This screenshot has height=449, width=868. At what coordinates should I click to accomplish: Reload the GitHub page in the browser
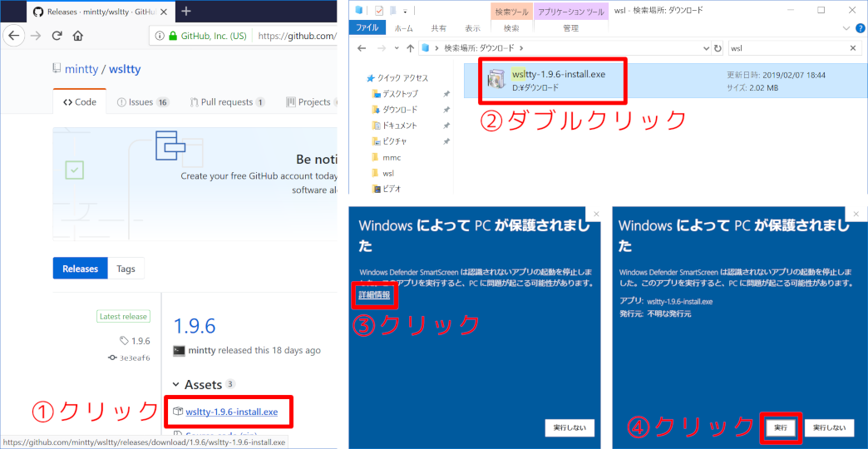click(x=57, y=36)
